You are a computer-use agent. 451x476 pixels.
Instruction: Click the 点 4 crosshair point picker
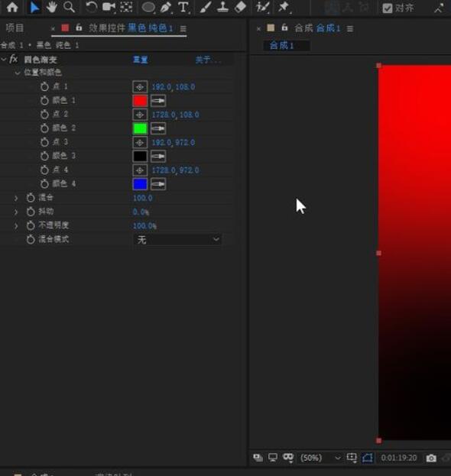(x=140, y=170)
